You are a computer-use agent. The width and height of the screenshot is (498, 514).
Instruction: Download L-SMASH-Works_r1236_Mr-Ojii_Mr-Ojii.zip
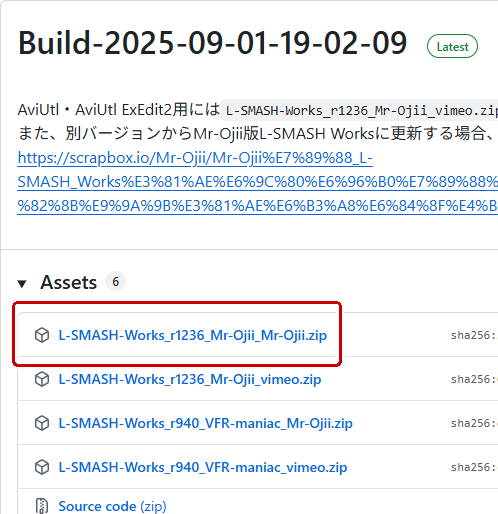click(x=193, y=335)
